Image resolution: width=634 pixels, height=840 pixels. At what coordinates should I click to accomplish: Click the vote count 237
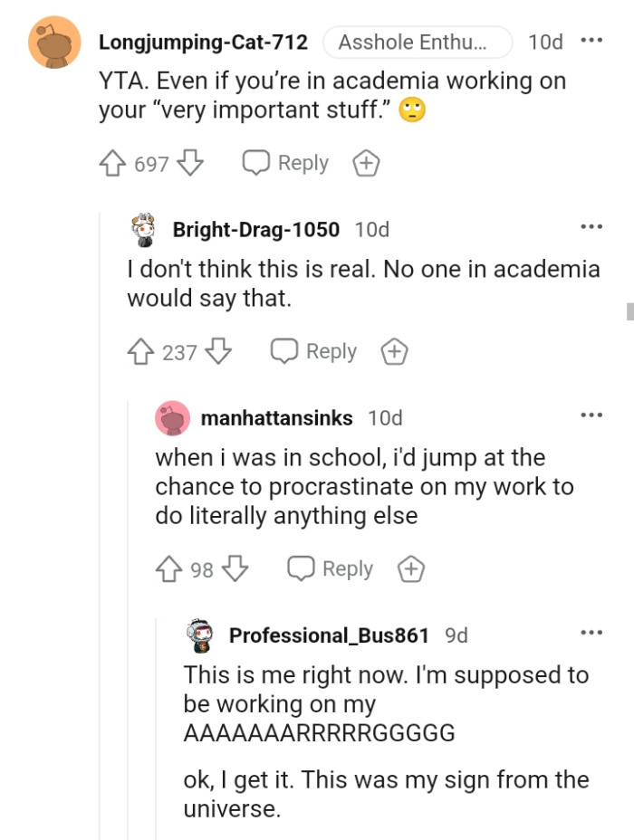click(180, 351)
